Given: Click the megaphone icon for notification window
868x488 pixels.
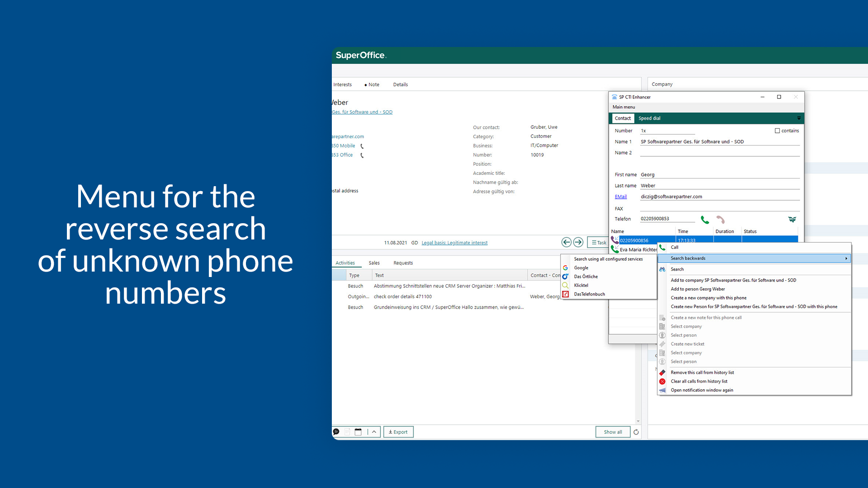Looking at the screenshot, I should pyautogui.click(x=662, y=390).
